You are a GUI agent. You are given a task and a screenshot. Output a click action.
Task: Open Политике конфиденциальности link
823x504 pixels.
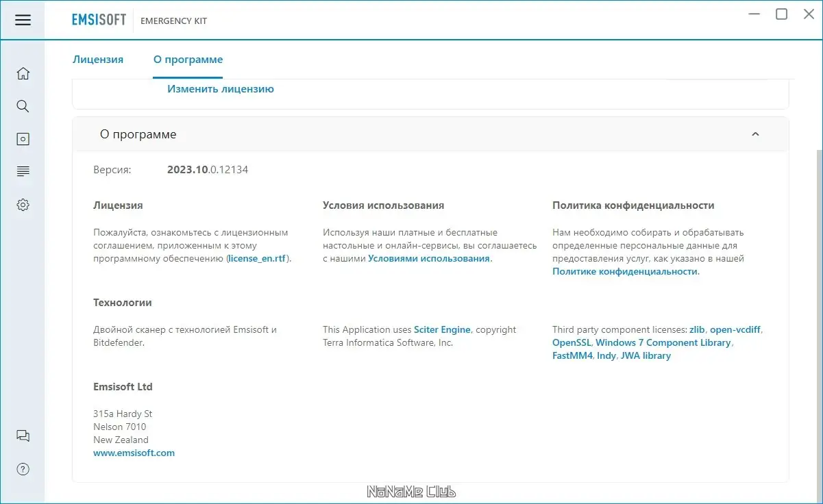[x=625, y=272]
